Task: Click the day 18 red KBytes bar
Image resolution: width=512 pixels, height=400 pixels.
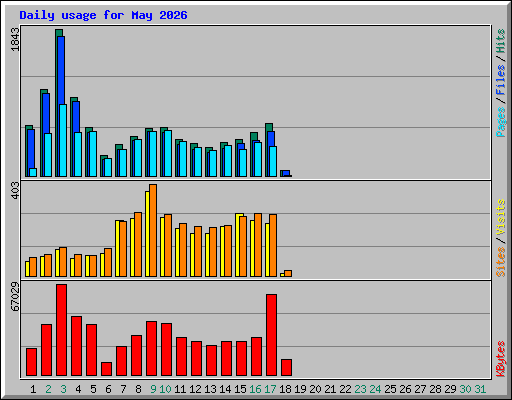Action: point(286,367)
